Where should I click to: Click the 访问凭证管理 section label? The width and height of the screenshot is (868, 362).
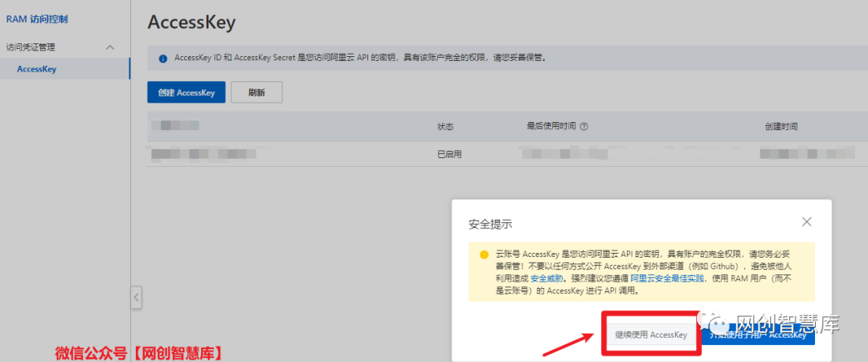pyautogui.click(x=31, y=47)
